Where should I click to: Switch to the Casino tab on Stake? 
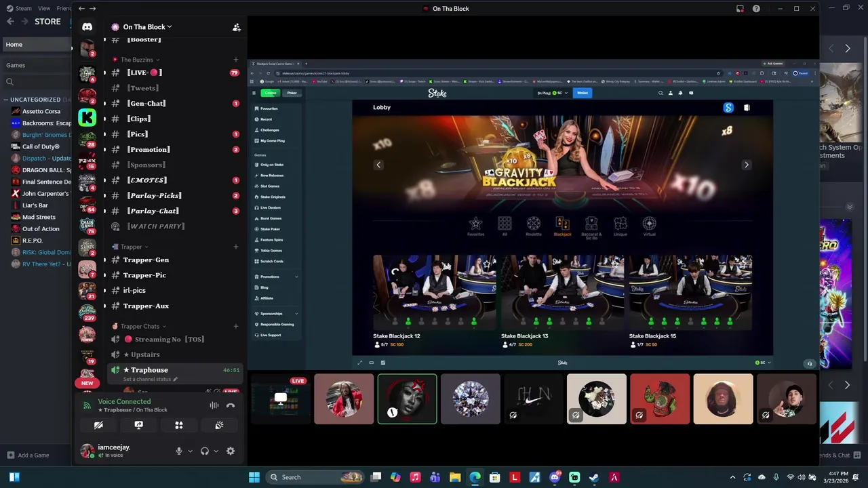(x=271, y=93)
